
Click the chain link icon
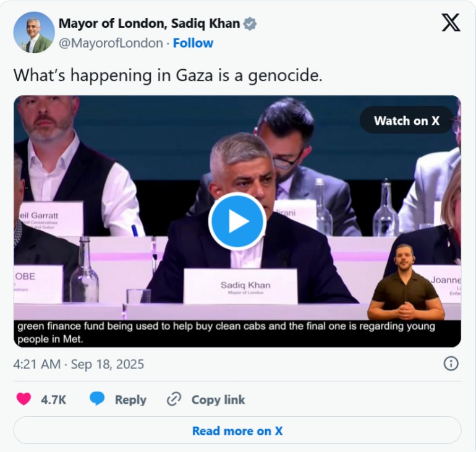(174, 399)
